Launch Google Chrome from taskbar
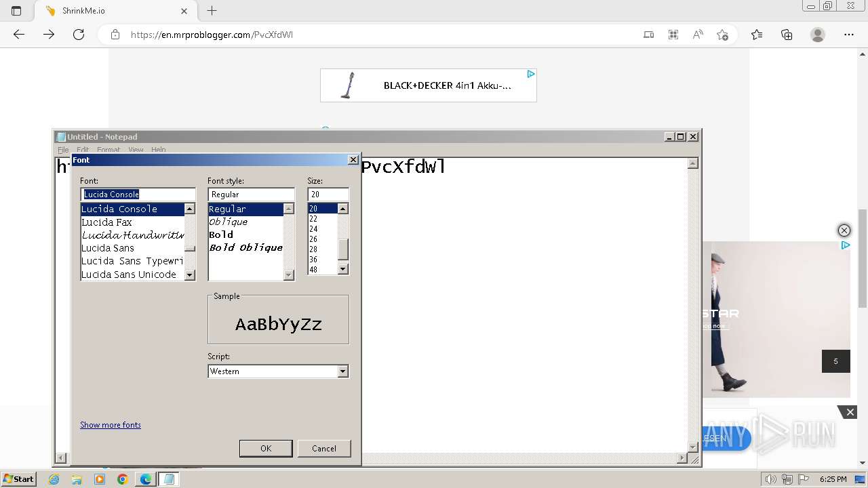 [x=123, y=479]
